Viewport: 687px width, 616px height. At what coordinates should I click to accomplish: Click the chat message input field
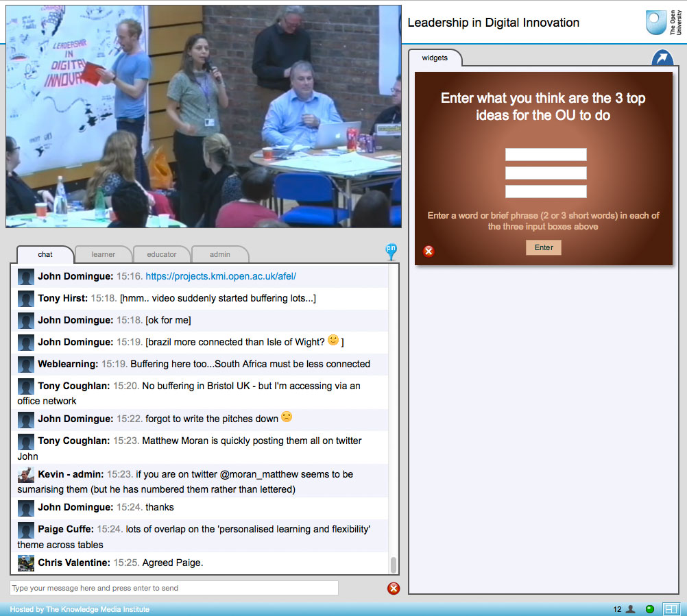[173, 588]
